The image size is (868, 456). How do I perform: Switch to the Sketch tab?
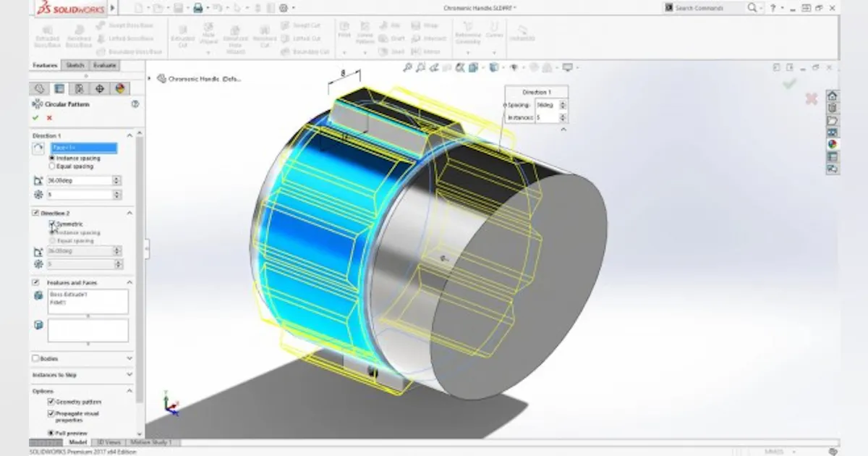pyautogui.click(x=75, y=65)
